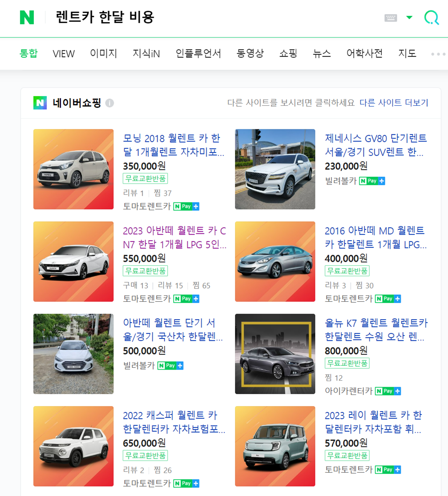Click the N Pay badge on GV80 listing
Screen dimensions: 448x496
pyautogui.click(x=372, y=181)
